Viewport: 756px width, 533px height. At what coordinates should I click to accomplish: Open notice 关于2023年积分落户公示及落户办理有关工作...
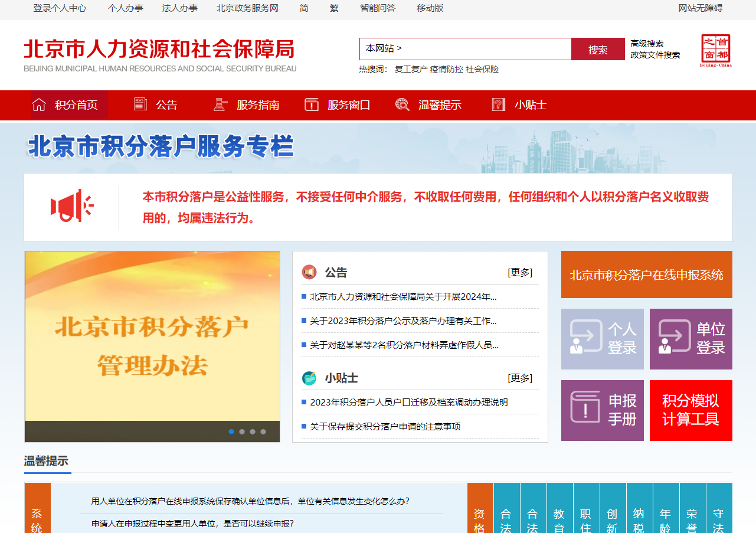(x=403, y=321)
